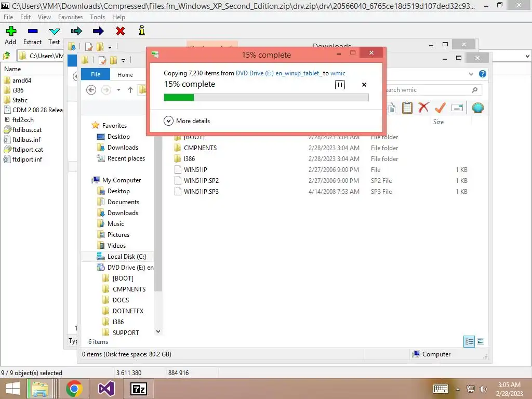Click the search magnifier icon in wmic window
Screen dimensions: 532x399
[x=475, y=90]
